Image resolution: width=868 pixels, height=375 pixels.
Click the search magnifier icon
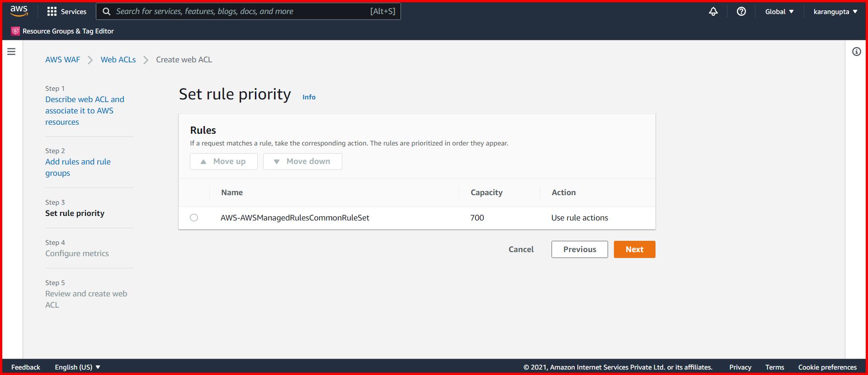click(107, 11)
